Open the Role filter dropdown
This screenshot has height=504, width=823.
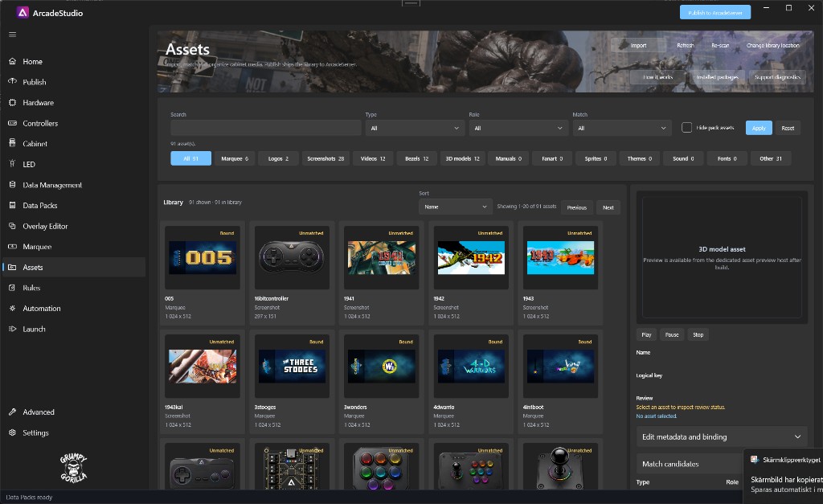click(x=518, y=128)
